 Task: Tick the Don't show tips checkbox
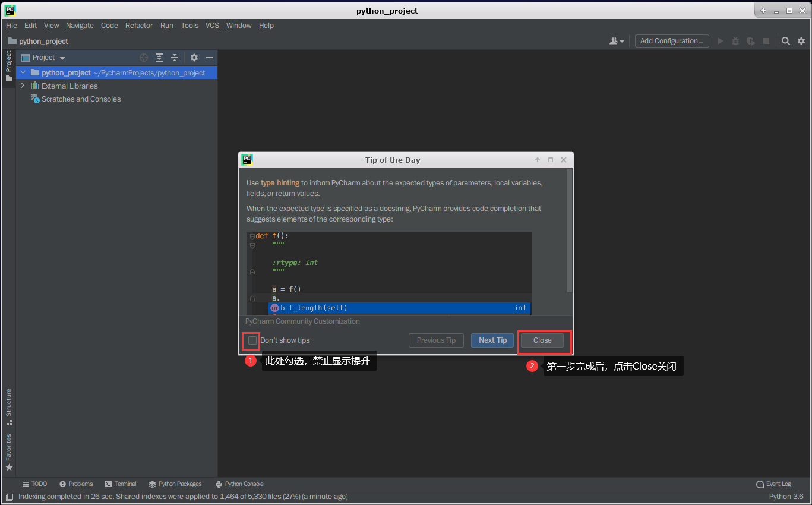[x=252, y=340]
